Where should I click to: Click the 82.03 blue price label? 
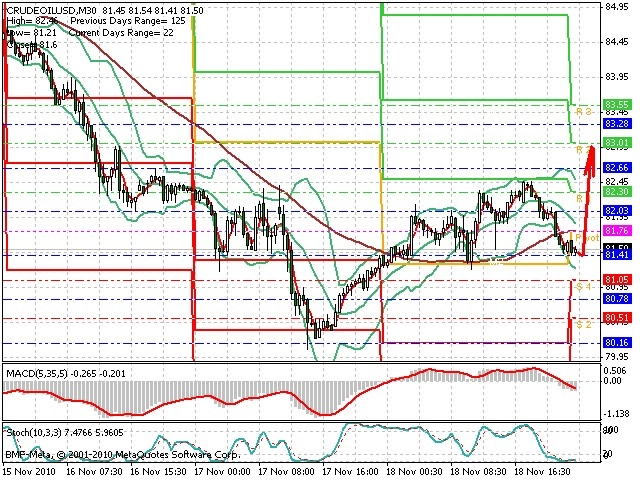tap(617, 211)
